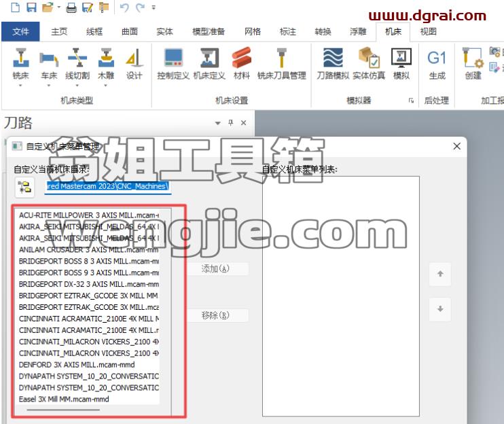Open the 刀路 panel options dropdown
The width and height of the screenshot is (504, 424).
coord(217,123)
